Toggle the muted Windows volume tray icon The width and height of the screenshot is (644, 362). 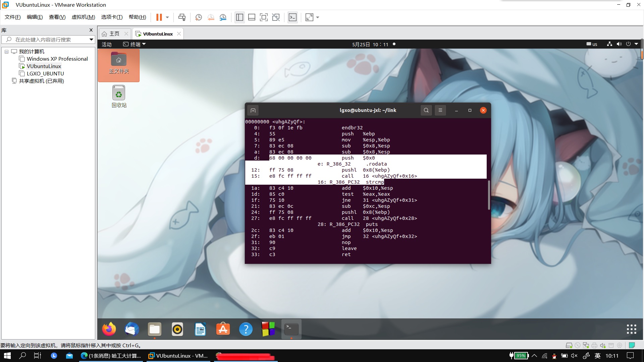574,356
